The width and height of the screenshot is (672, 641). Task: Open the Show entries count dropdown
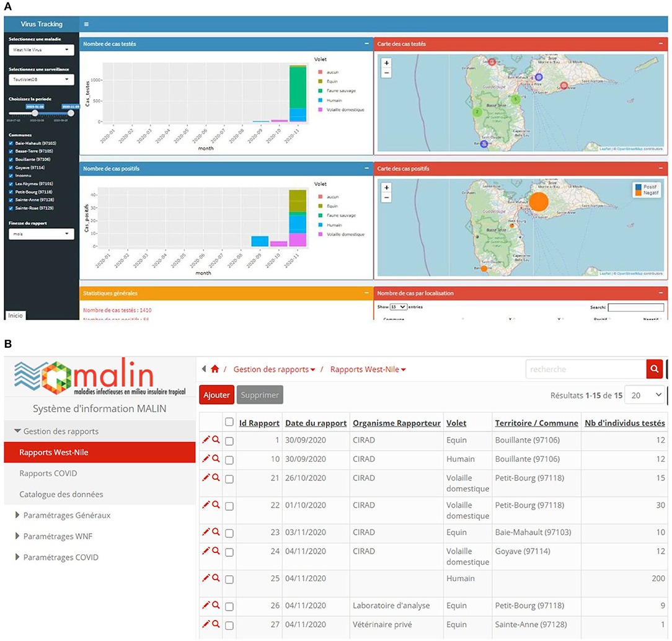point(398,307)
